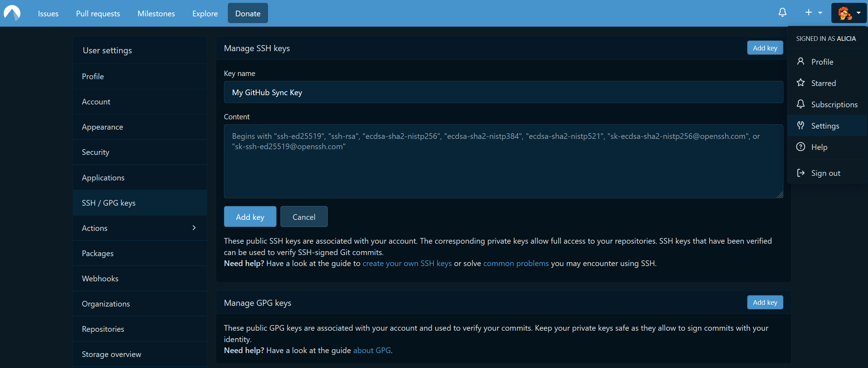Toggle the user avatar menu dropdown
868x368 pixels.
pyautogui.click(x=849, y=13)
